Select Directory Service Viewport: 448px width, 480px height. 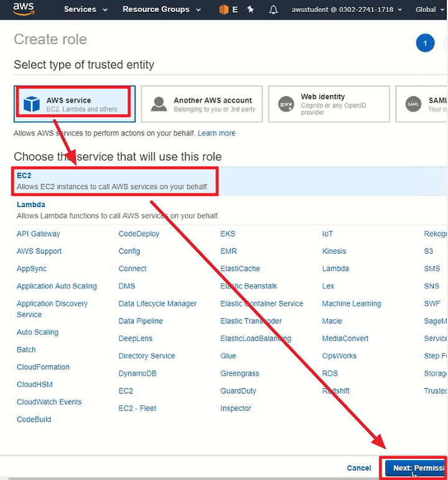(x=147, y=356)
